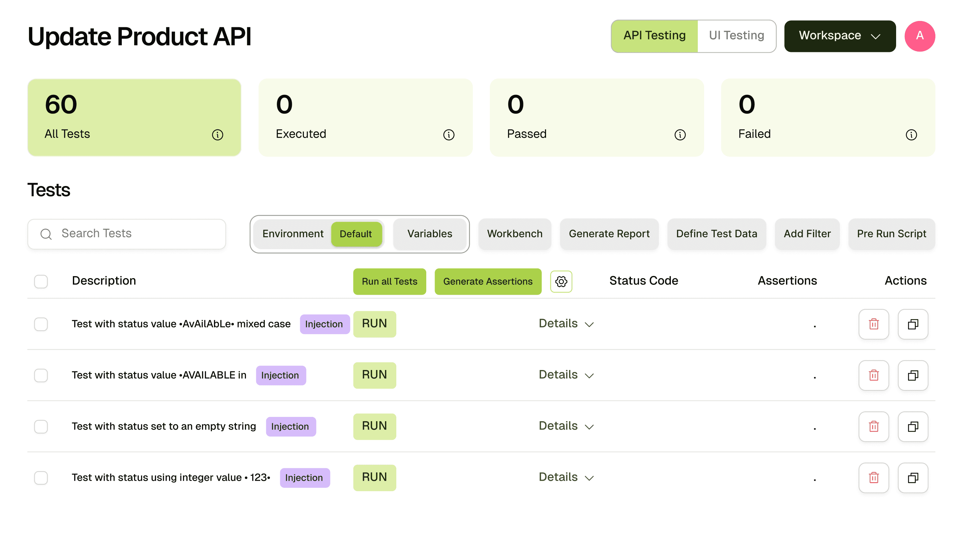The image size is (963, 560).
Task: Duplicate the AVAILABLE status value test
Action: click(x=912, y=375)
